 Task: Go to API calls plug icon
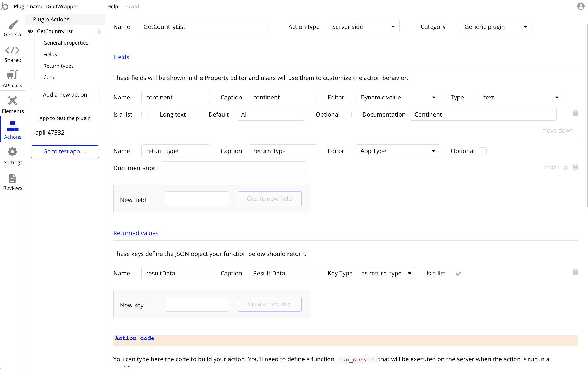13,75
